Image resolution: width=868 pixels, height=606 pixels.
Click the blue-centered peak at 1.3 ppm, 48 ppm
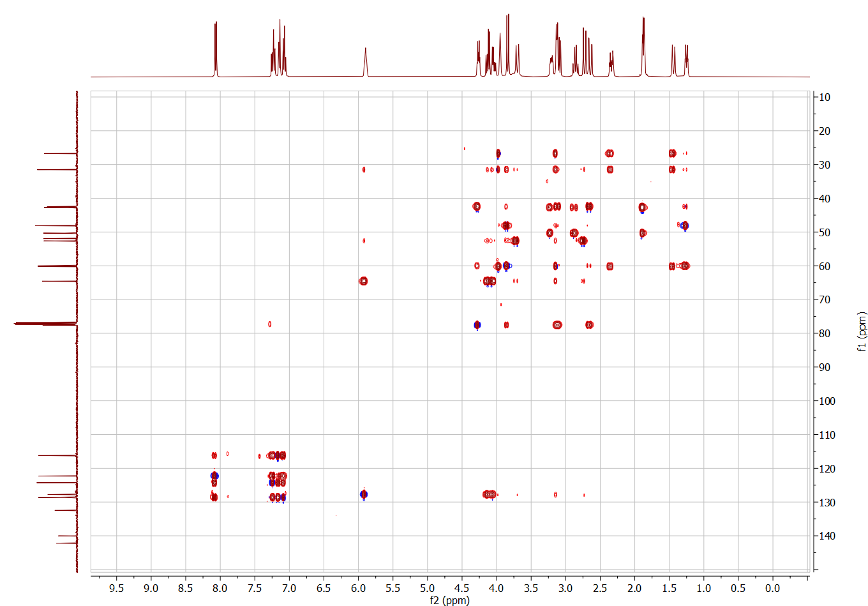684,225
